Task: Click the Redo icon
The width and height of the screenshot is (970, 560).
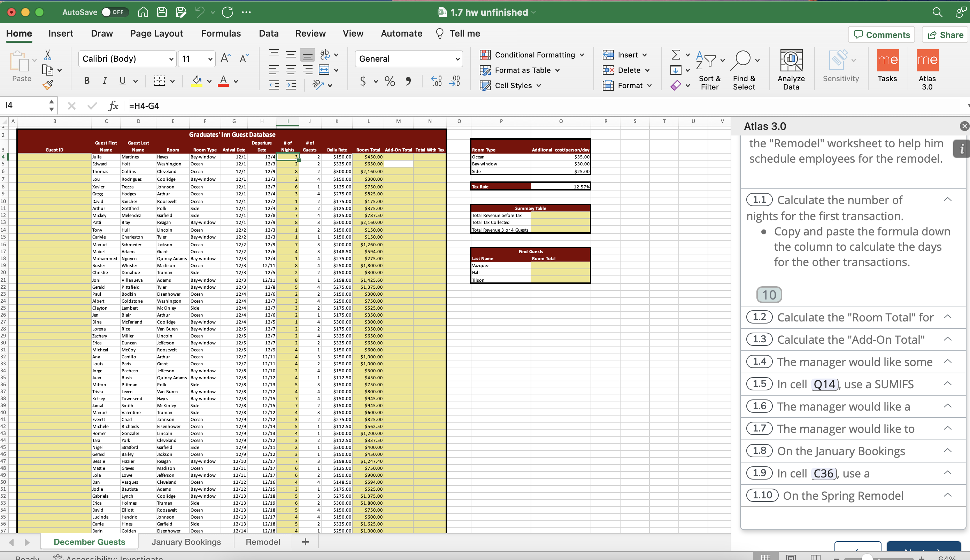Action: click(228, 12)
